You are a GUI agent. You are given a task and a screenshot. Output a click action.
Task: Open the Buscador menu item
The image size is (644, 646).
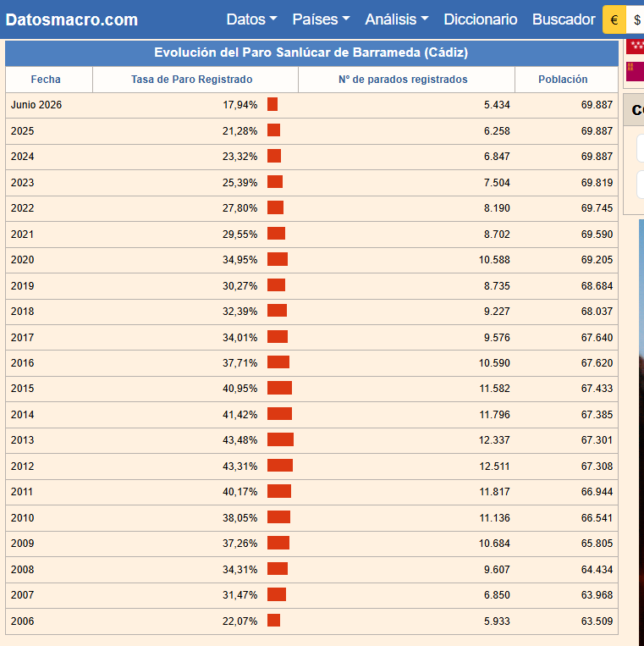click(x=564, y=19)
